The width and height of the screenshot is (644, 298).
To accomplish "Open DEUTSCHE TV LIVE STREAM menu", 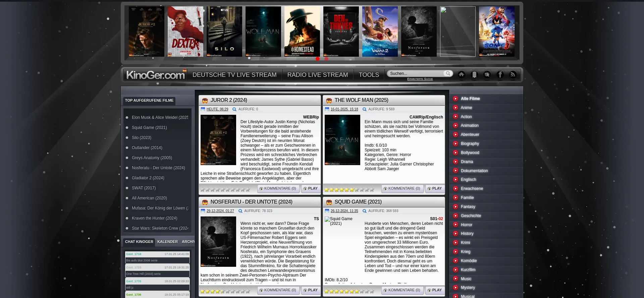I will 234,75.
